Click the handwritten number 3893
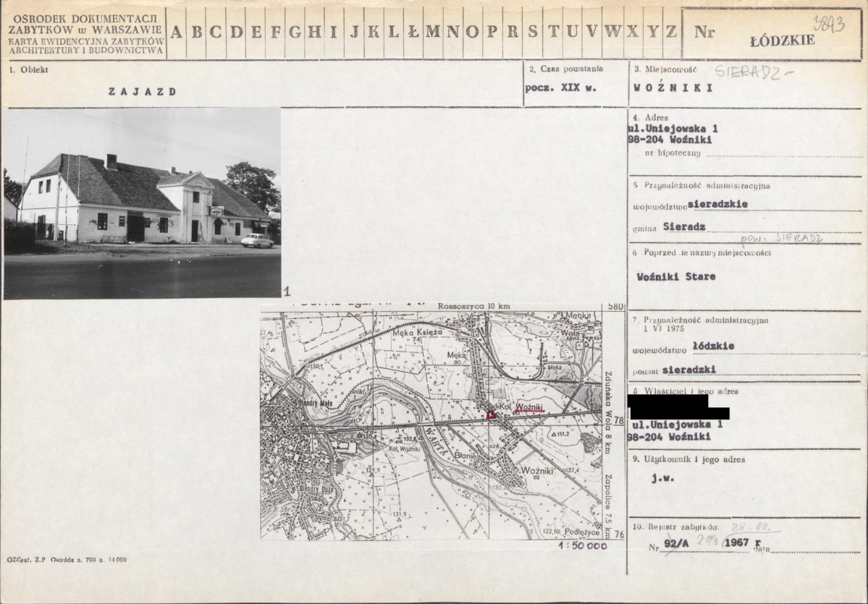Viewport: 868px width, 604px height. 829,24
